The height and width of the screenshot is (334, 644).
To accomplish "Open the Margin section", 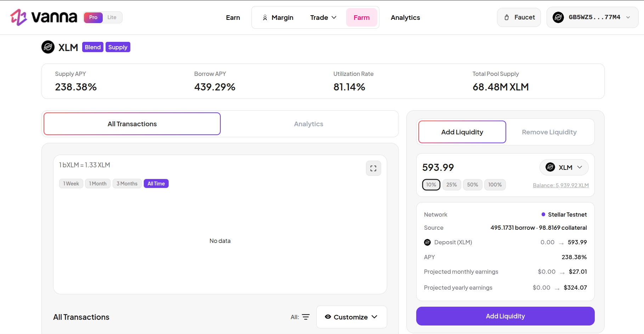I will [278, 17].
